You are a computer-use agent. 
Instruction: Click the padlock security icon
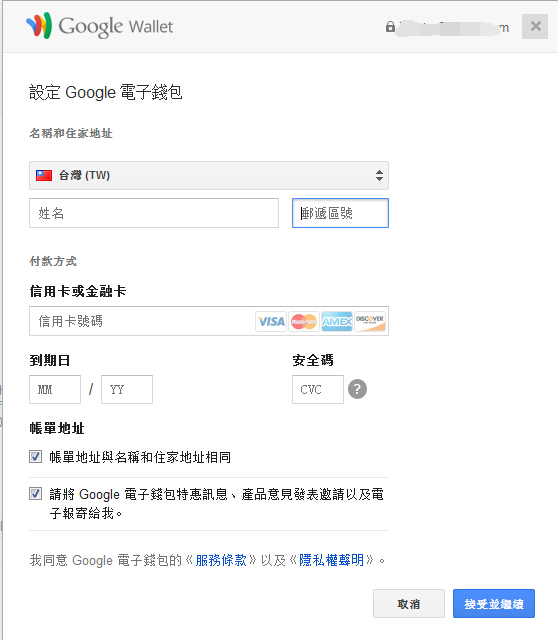(x=390, y=27)
